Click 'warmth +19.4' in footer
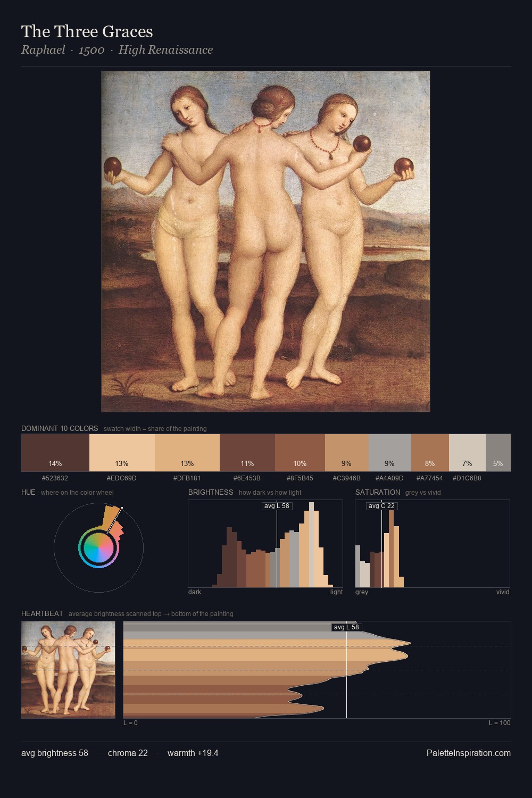The height and width of the screenshot is (798, 532). pos(193,753)
